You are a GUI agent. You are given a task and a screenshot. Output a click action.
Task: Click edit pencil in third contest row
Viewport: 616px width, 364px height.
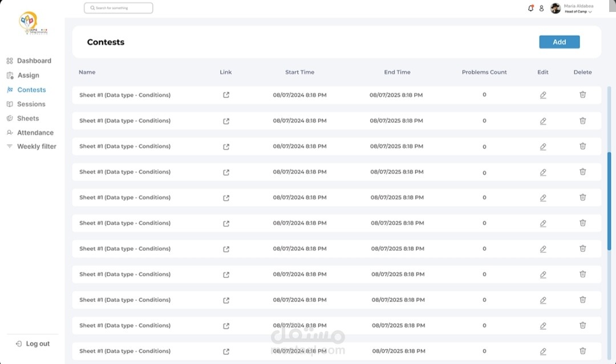click(x=543, y=146)
